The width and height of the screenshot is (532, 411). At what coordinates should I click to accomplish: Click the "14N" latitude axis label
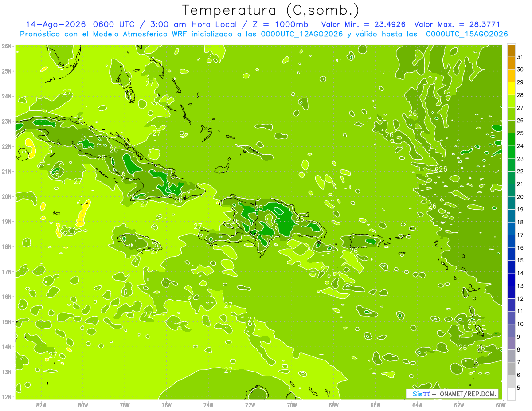(x=7, y=347)
